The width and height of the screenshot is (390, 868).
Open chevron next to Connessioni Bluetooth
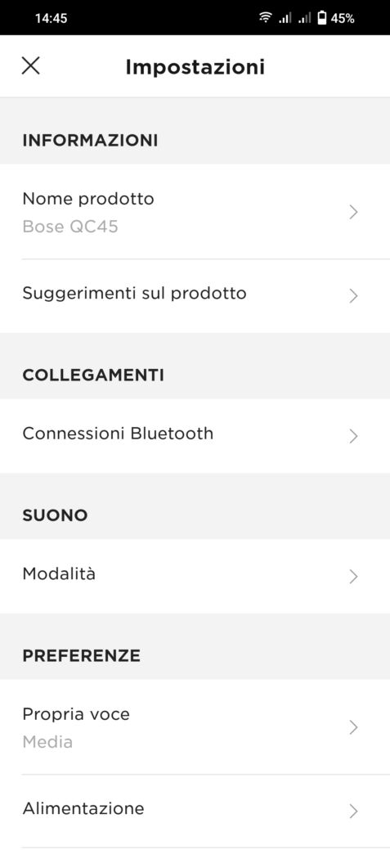point(354,436)
